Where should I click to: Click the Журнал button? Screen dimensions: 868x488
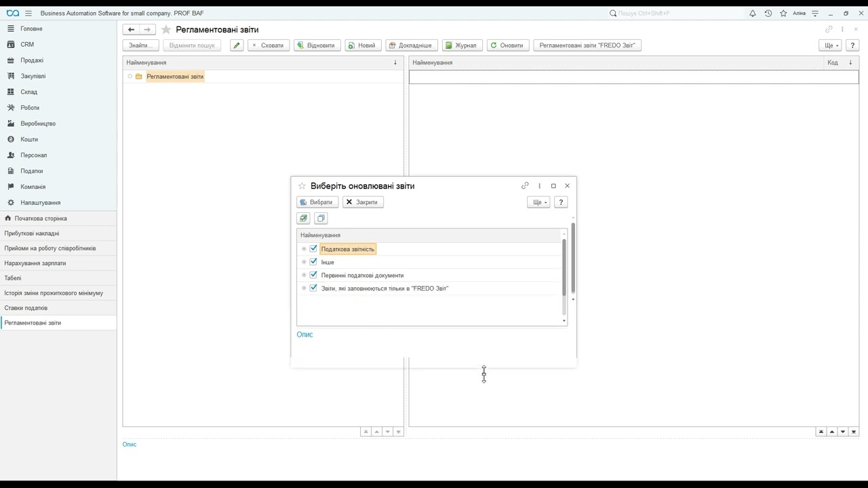(x=462, y=45)
